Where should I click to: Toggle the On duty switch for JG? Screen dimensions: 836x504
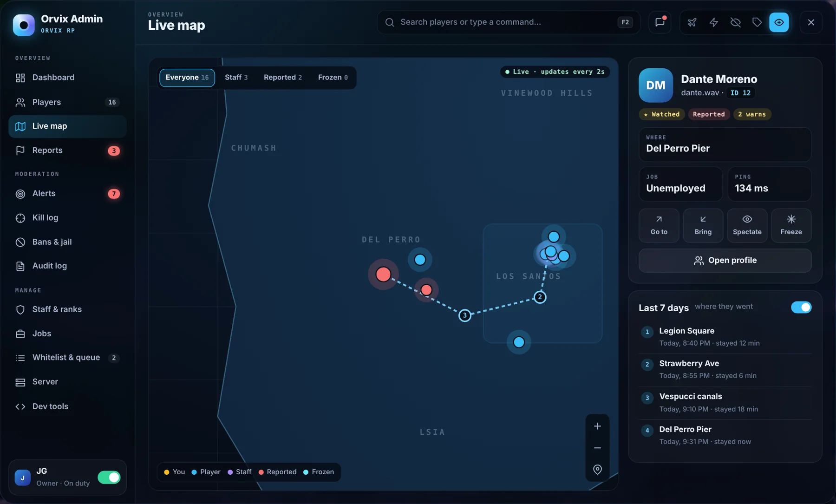109,477
